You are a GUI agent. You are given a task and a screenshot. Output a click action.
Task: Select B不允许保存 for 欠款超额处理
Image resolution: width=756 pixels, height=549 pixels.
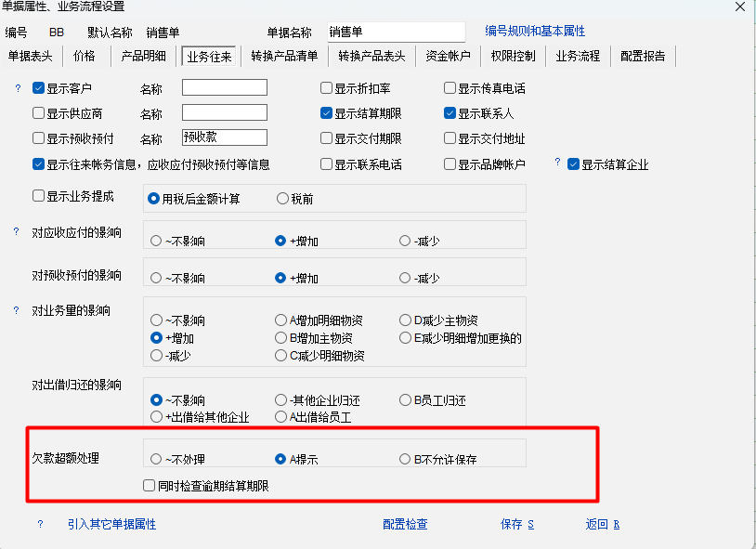pyautogui.click(x=405, y=459)
